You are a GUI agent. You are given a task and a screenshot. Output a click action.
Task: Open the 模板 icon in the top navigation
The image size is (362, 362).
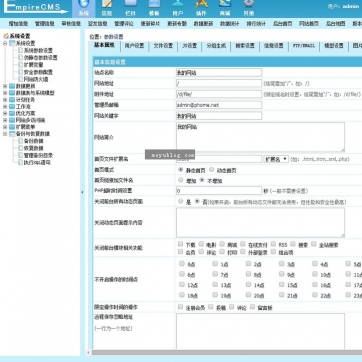pyautogui.click(x=154, y=4)
